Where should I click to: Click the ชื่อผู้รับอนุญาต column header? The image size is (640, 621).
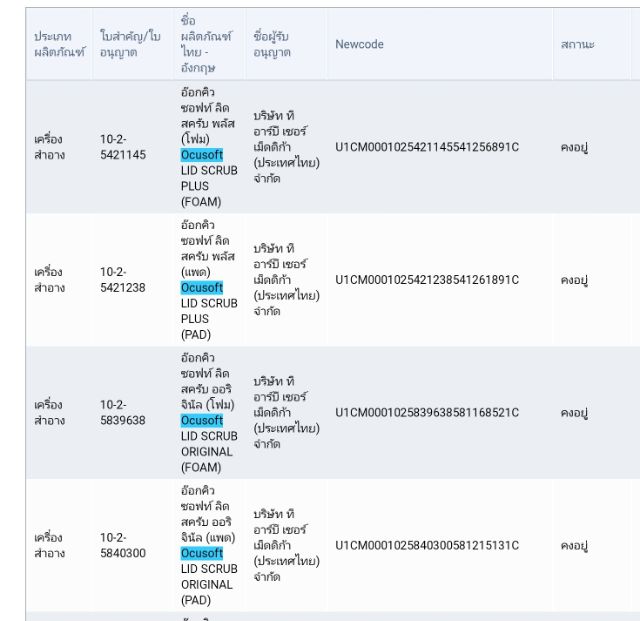point(273,44)
